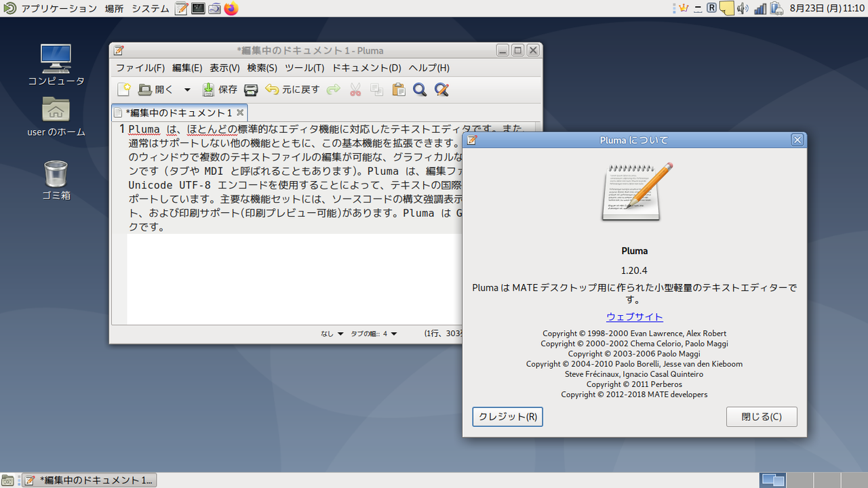
Task: Launch the file manager panel icon
Action: point(214,9)
